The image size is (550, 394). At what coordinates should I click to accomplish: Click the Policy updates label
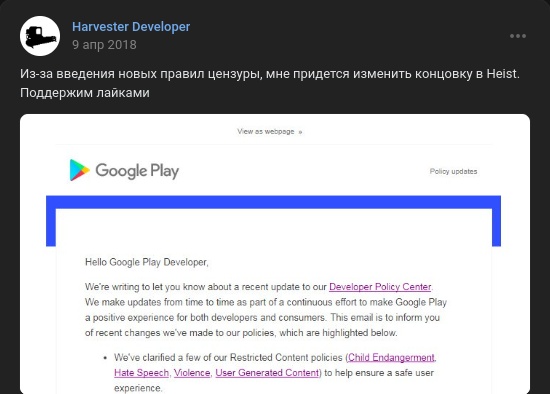[453, 172]
